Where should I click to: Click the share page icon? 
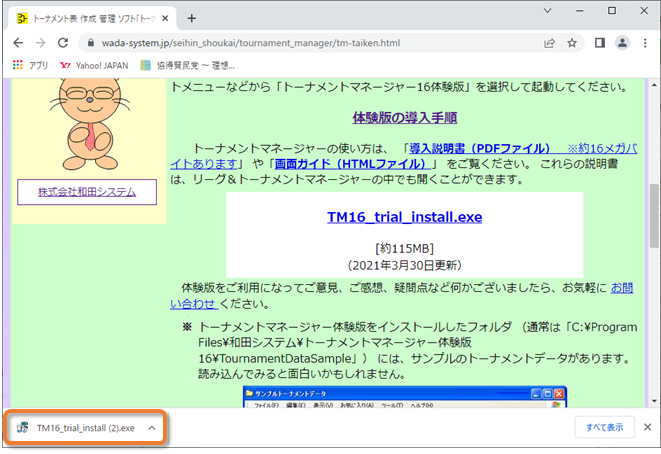[x=549, y=43]
